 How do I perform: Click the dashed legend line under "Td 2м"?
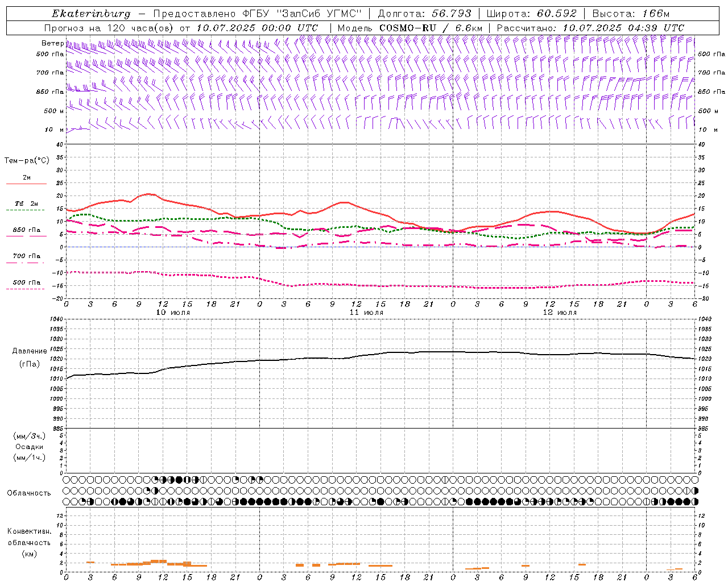(25, 210)
